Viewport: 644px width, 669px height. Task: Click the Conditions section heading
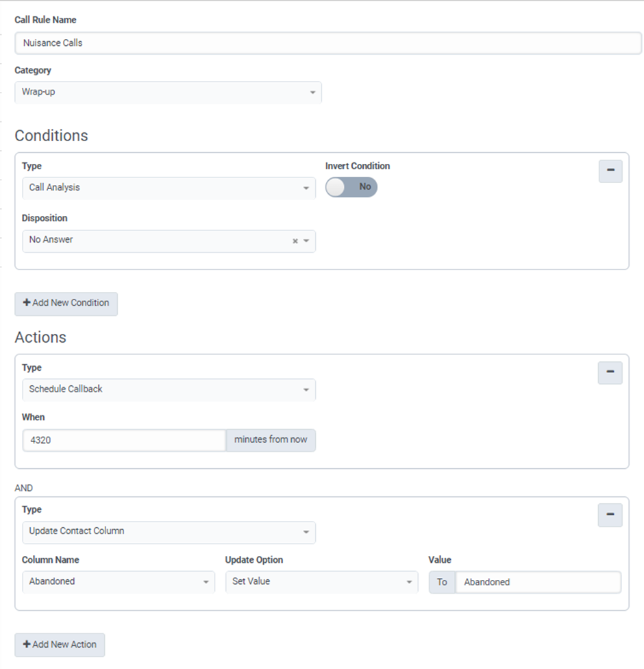tap(51, 136)
